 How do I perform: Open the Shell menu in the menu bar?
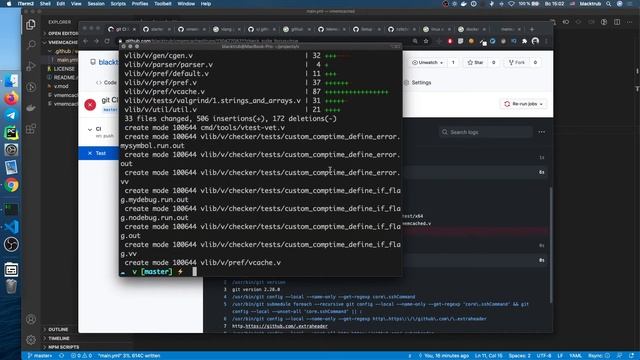tap(45, 4)
